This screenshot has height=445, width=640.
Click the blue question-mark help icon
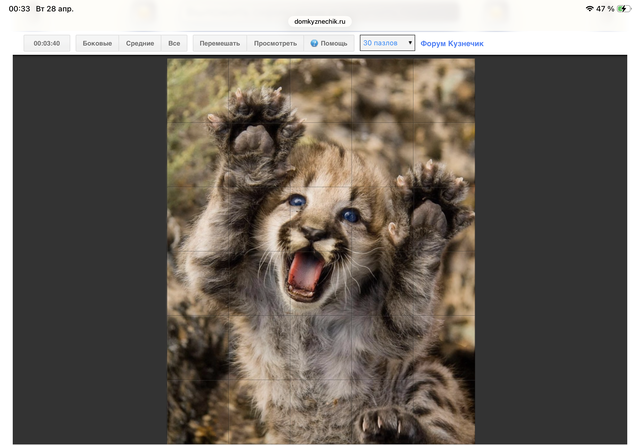tap(314, 43)
